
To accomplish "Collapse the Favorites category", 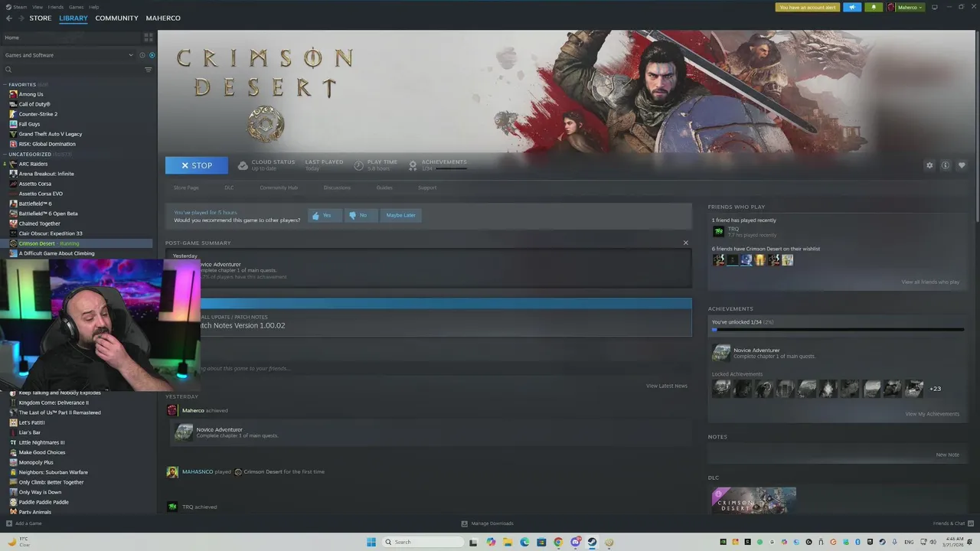I will pyautogui.click(x=5, y=84).
